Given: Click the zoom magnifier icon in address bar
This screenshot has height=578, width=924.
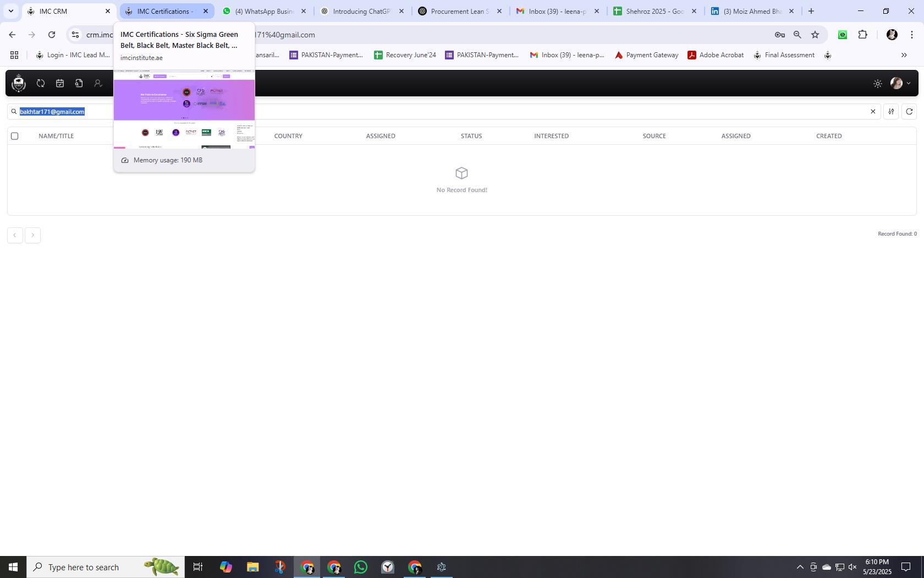Looking at the screenshot, I should [x=797, y=35].
